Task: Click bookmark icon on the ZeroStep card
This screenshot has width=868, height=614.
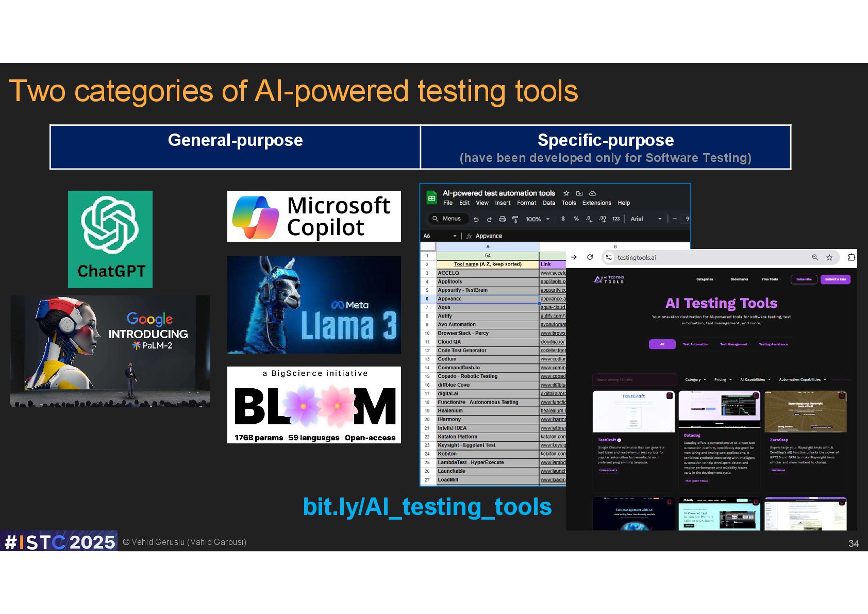Action: click(841, 396)
